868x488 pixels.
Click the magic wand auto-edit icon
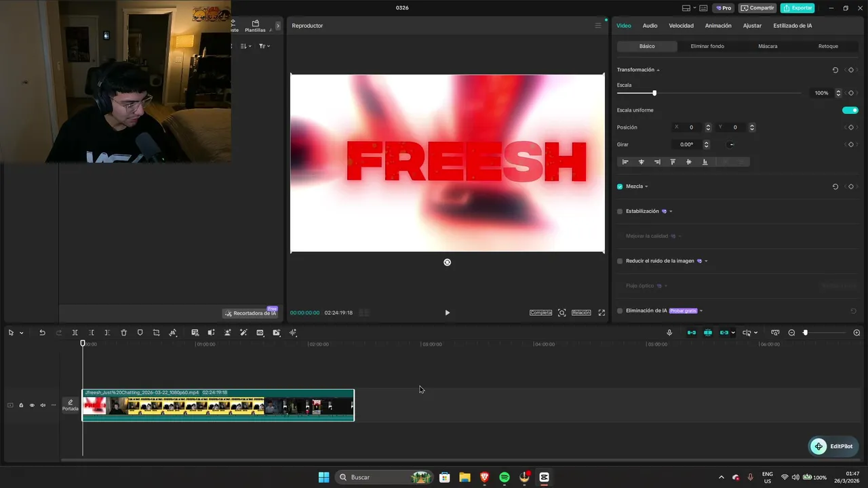[243, 333]
